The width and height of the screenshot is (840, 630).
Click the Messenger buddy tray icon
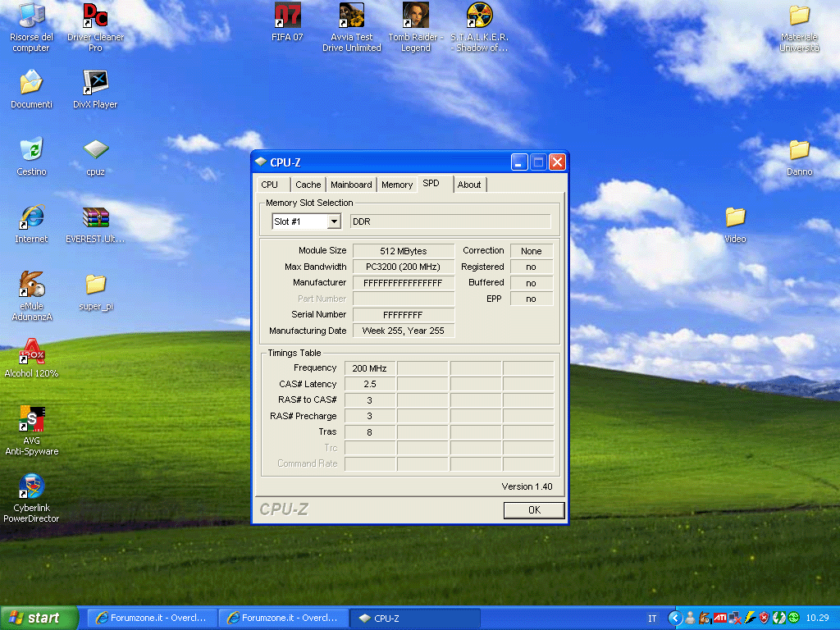pos(691,618)
